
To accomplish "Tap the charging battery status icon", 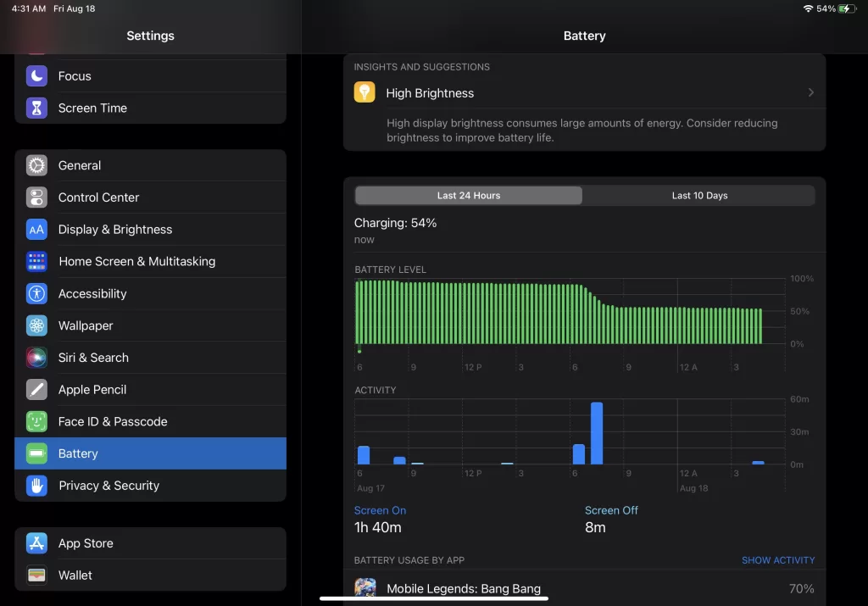I will pyautogui.click(x=847, y=8).
